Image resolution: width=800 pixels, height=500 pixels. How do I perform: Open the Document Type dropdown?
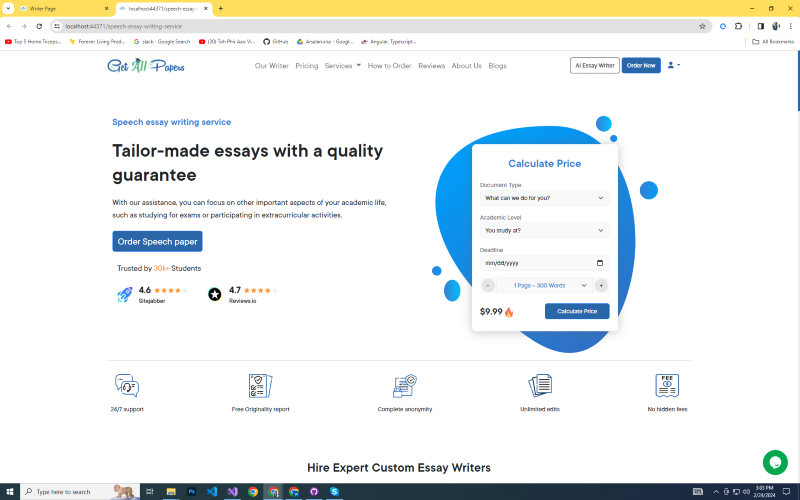click(544, 198)
